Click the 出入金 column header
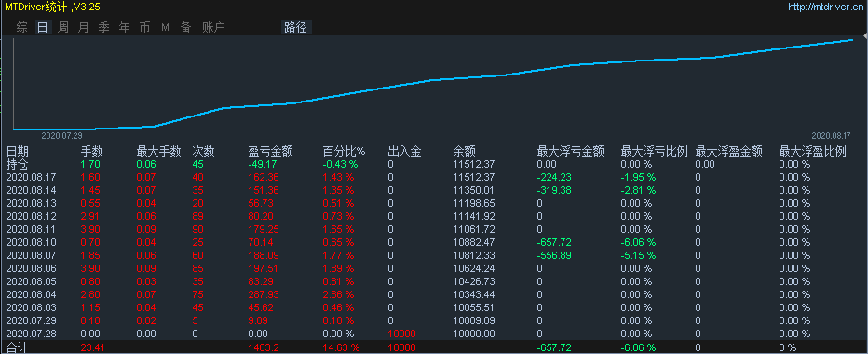868x354 pixels. tap(404, 151)
